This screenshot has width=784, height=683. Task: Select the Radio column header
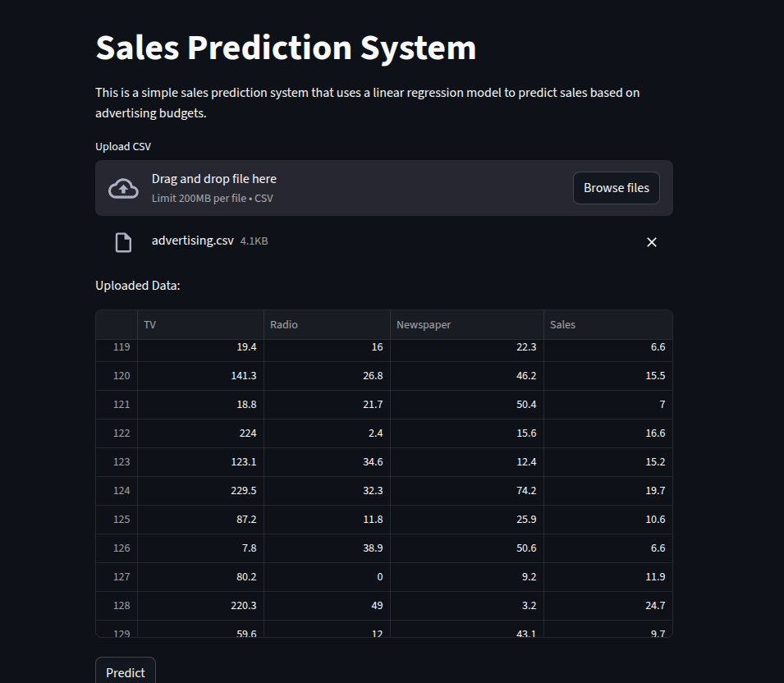[283, 324]
